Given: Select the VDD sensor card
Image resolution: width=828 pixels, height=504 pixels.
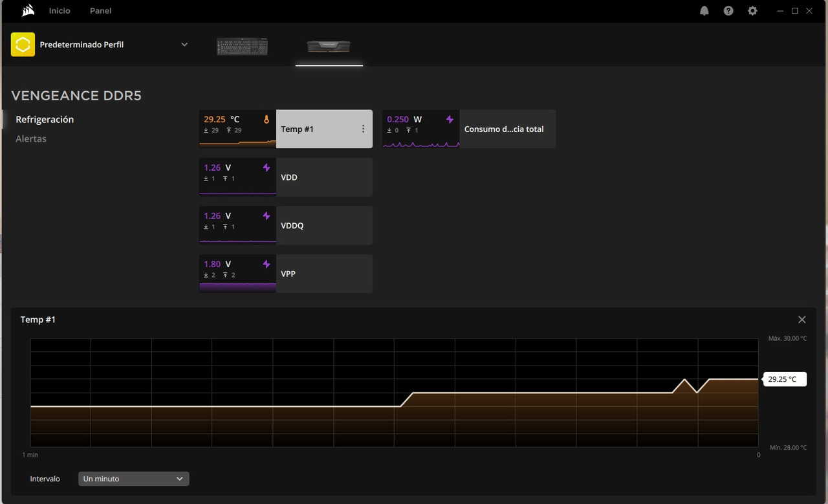Looking at the screenshot, I should 286,177.
